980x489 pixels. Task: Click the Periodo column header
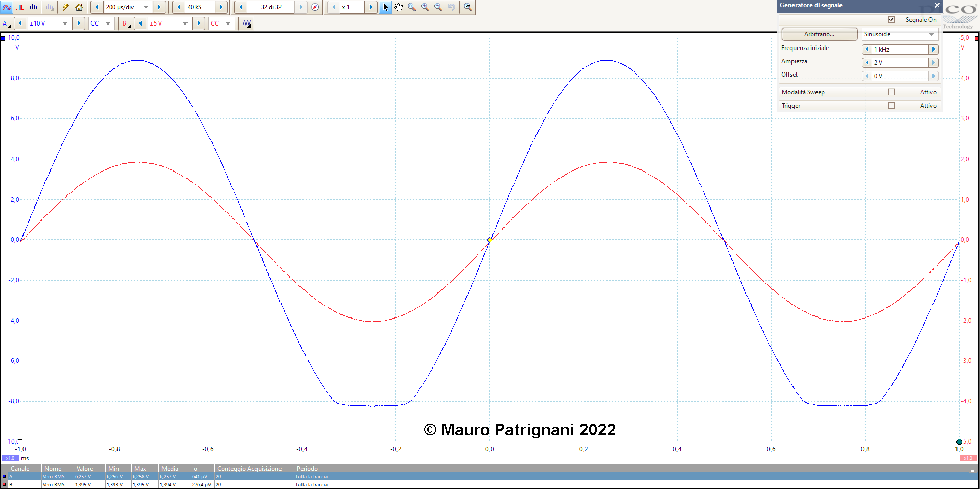(x=307, y=469)
